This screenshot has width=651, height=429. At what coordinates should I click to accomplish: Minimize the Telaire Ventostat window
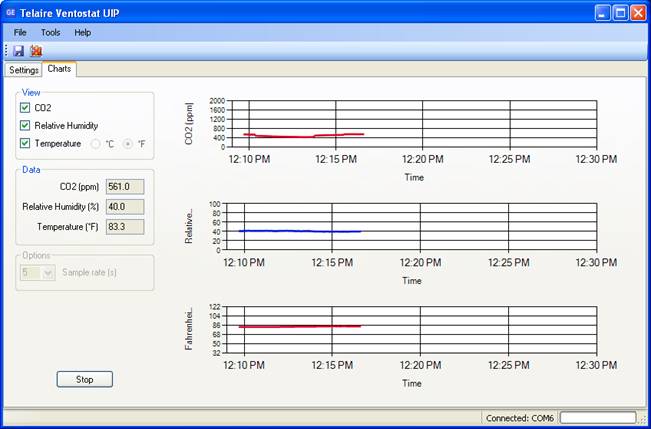(x=602, y=13)
